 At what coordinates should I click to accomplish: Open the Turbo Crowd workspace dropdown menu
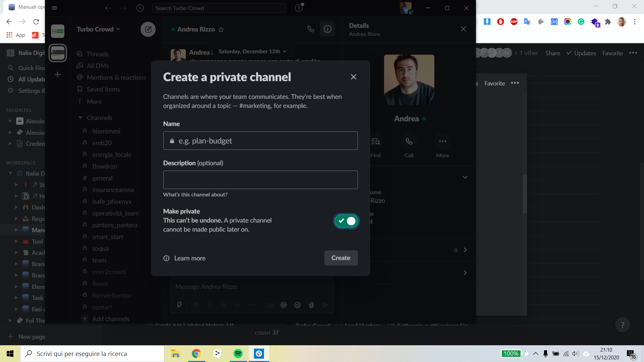pos(98,29)
